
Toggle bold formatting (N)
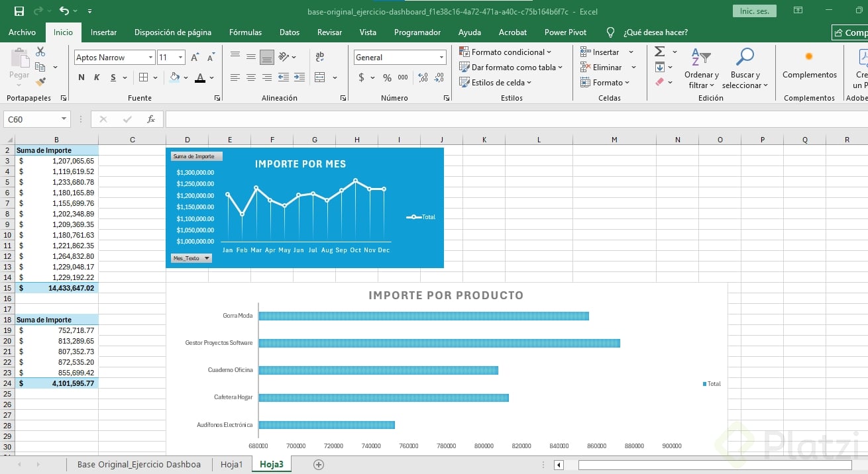pos(81,77)
